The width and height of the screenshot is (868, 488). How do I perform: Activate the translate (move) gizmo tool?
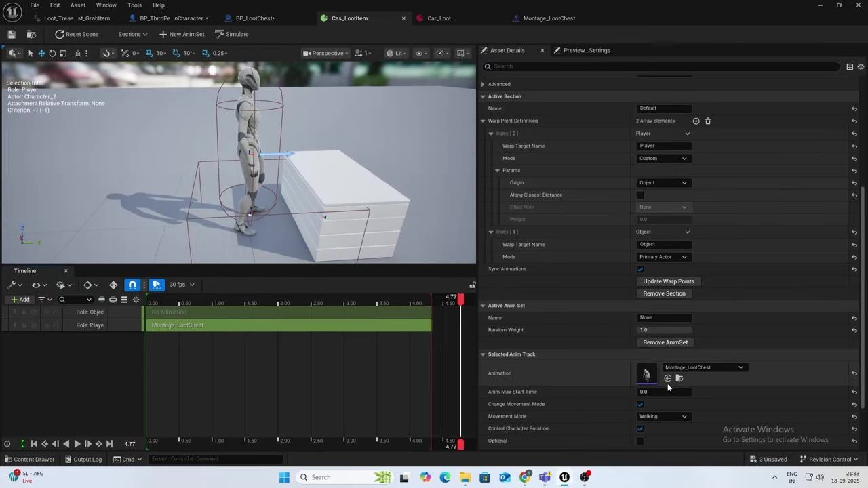(x=41, y=53)
